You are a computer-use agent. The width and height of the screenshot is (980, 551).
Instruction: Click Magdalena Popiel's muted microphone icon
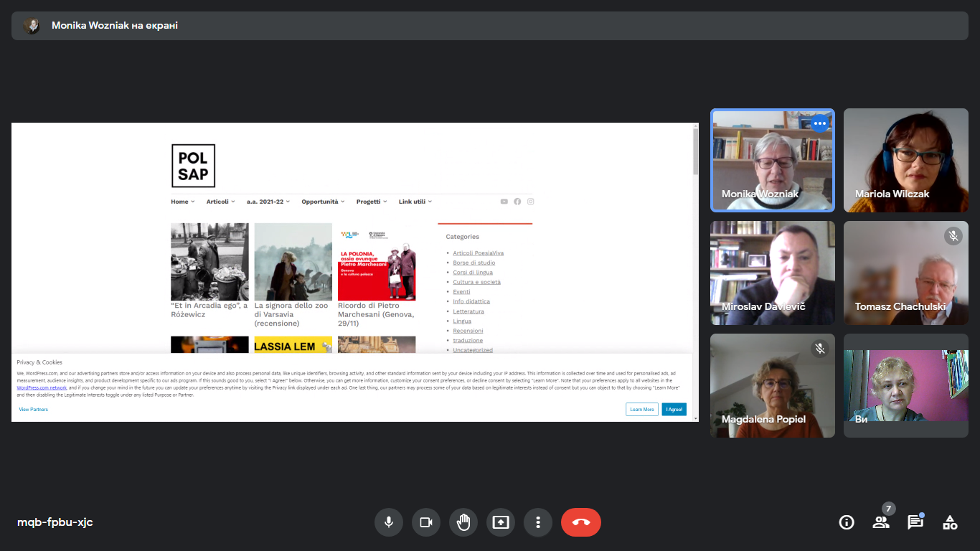[x=820, y=349]
